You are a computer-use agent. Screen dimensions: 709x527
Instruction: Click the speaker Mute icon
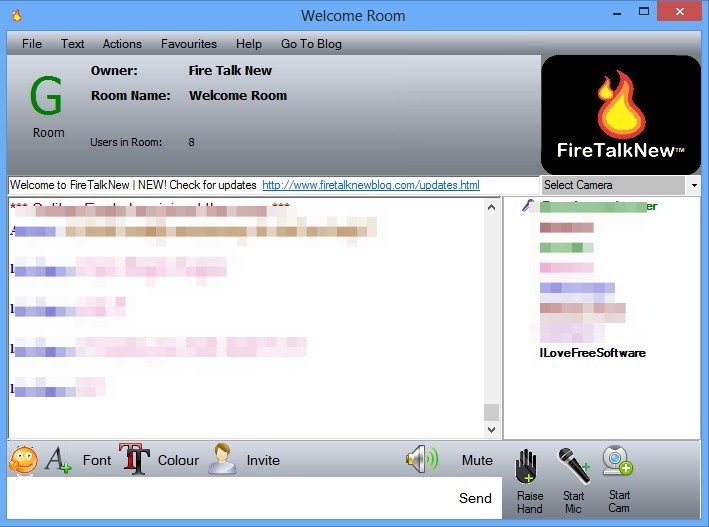[x=422, y=459]
